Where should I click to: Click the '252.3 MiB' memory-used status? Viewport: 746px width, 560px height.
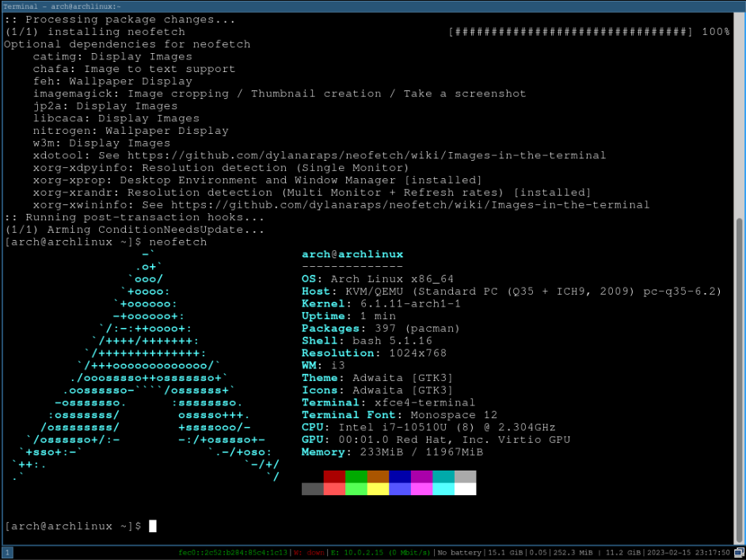point(573,552)
